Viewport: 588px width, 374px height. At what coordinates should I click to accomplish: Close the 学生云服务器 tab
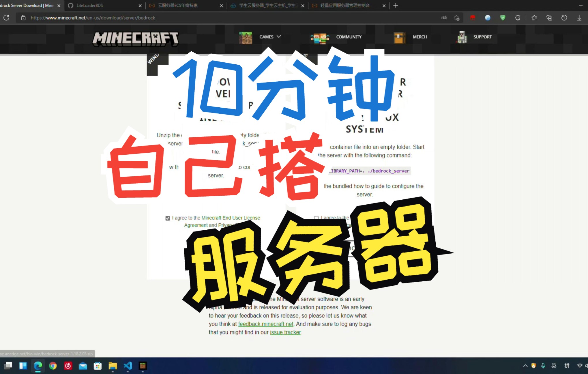coord(303,5)
